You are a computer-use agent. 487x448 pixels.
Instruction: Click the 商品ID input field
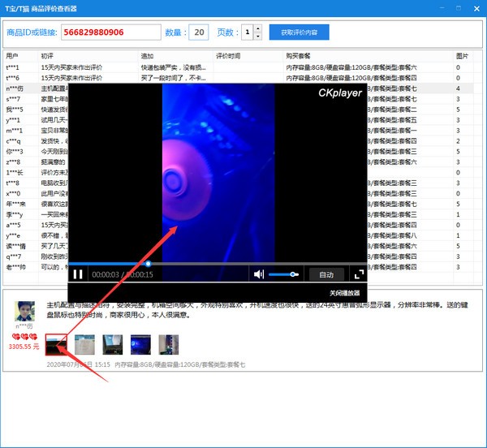coord(110,32)
